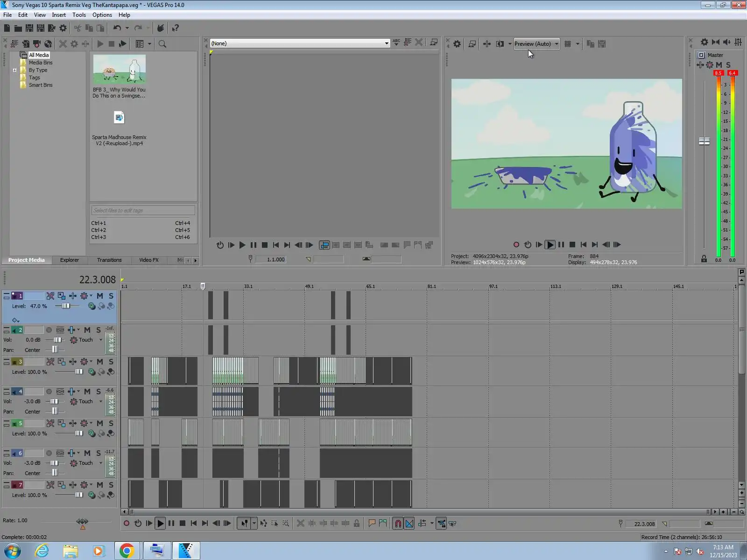Image resolution: width=747 pixels, height=560 pixels.
Task: Save the project using the toolbar icon
Action: (29, 28)
